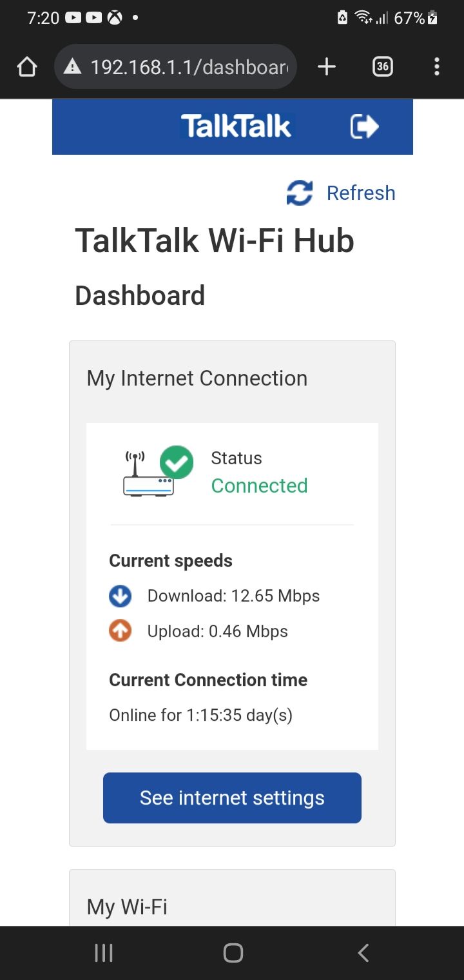Tap the Android recent apps button

pyautogui.click(x=104, y=953)
